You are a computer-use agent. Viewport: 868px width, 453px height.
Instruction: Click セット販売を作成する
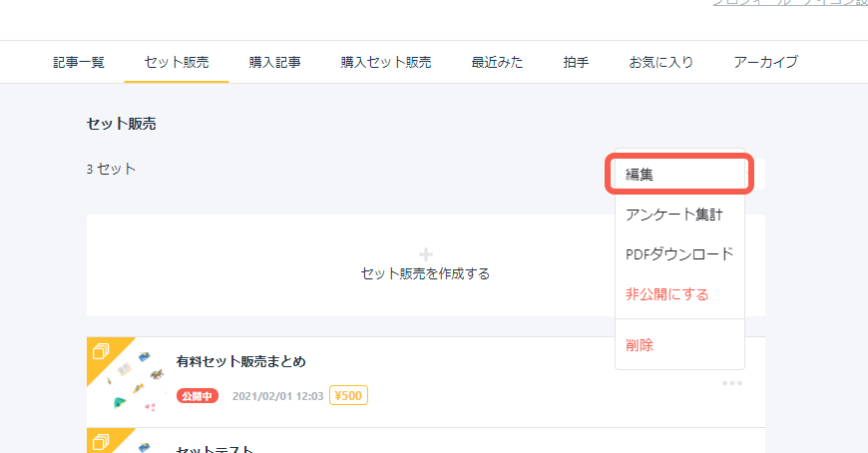[425, 274]
